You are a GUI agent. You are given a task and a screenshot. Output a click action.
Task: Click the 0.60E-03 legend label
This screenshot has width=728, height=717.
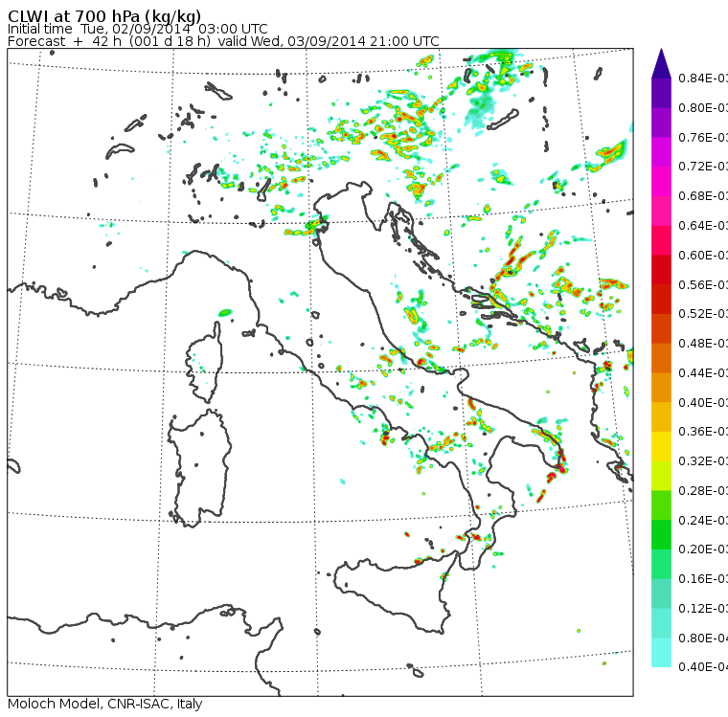[703, 256]
